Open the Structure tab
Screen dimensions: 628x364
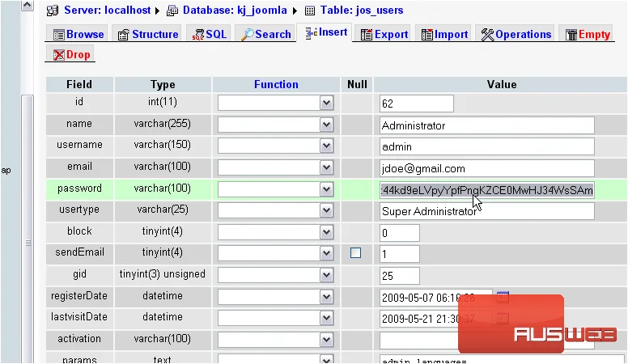148,35
